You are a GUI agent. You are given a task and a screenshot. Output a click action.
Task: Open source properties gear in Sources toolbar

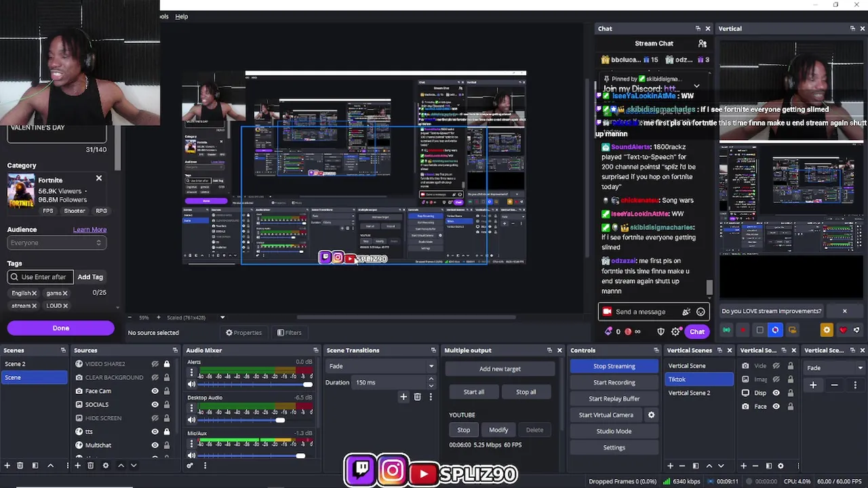[x=105, y=466]
